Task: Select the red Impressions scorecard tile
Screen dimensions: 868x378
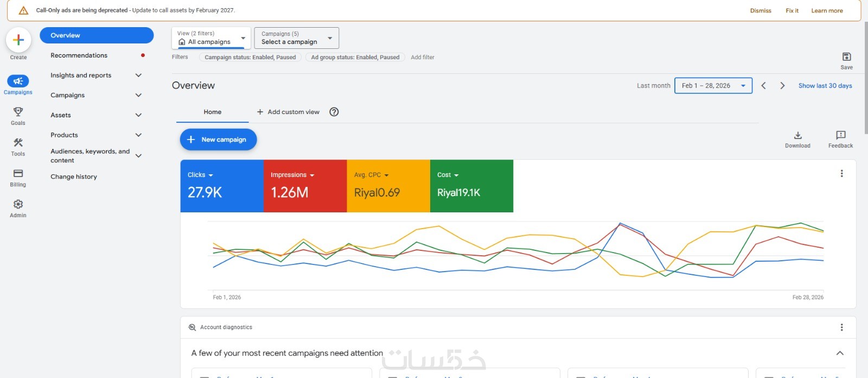Action: (305, 186)
